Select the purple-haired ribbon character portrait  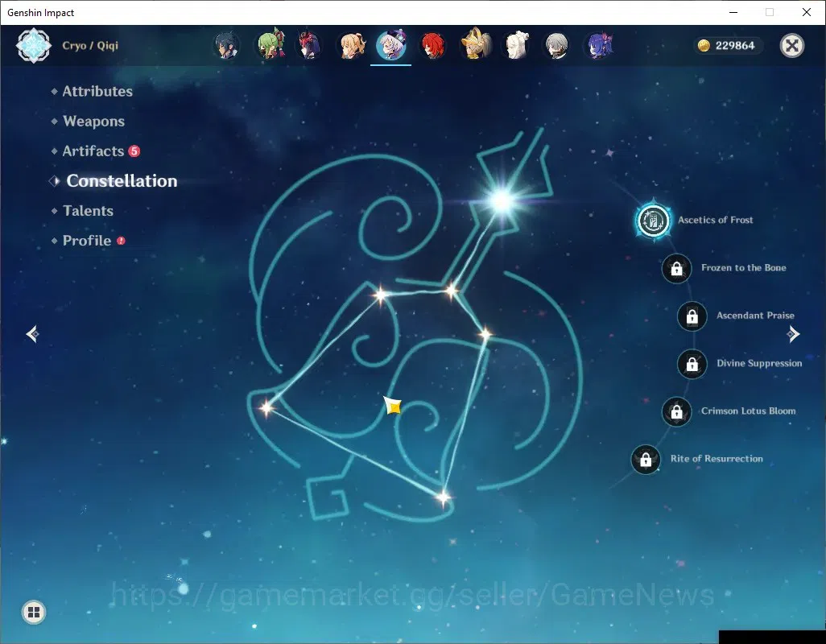coord(600,45)
